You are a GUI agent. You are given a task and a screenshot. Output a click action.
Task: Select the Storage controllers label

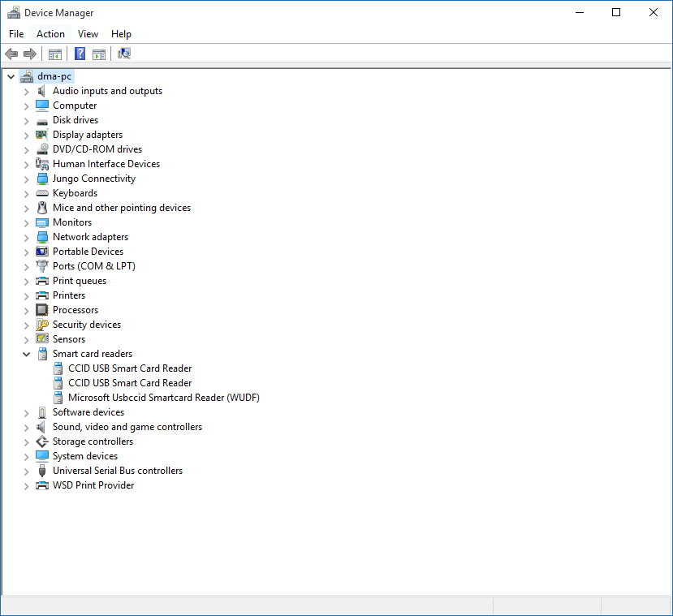point(93,442)
